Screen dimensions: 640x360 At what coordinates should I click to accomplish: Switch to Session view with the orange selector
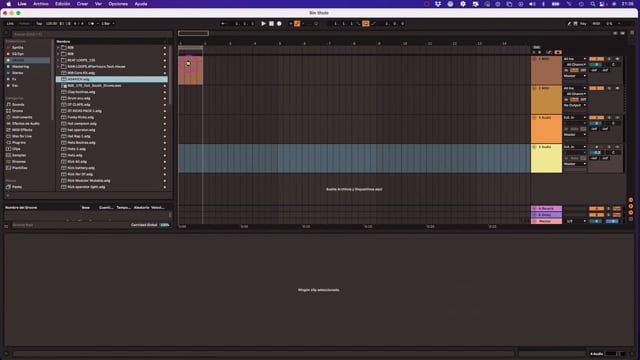(x=632, y=33)
